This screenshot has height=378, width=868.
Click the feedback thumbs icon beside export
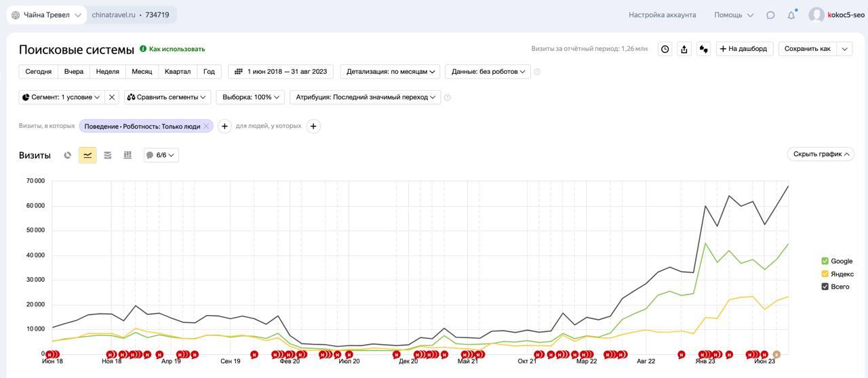pyautogui.click(x=703, y=49)
